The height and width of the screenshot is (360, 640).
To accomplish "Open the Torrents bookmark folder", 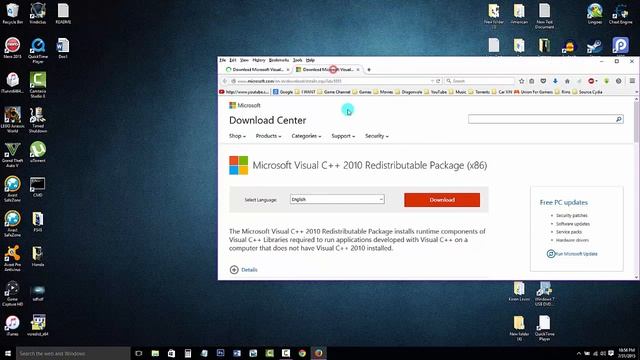I will pyautogui.click(x=479, y=92).
